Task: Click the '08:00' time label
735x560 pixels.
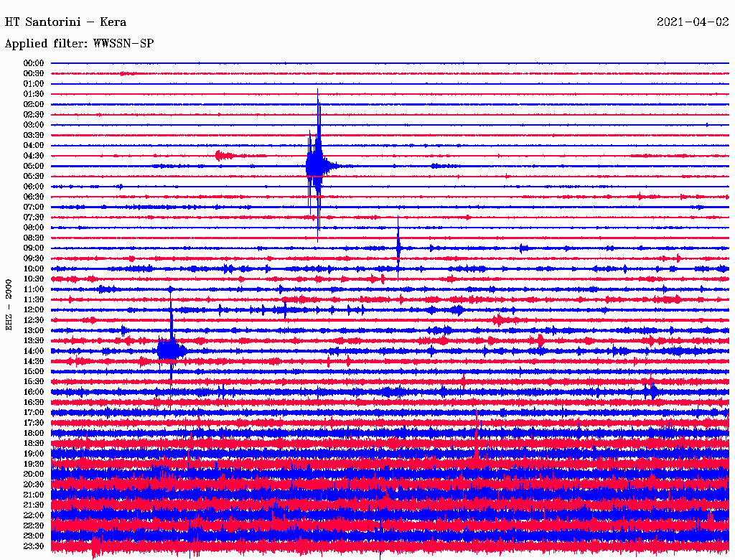Action: pos(33,228)
